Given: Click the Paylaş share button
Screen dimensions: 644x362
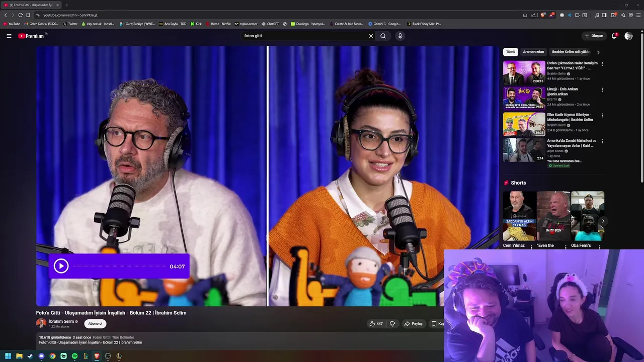Looking at the screenshot, I should coord(414,324).
